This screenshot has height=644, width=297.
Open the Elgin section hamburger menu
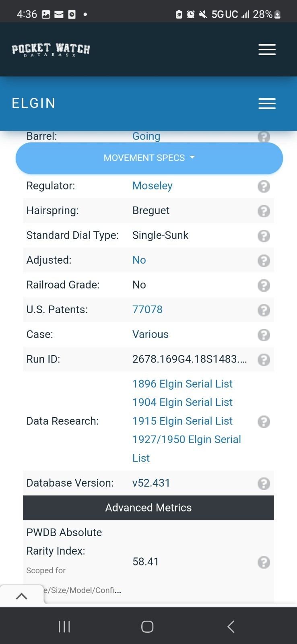pyautogui.click(x=267, y=103)
